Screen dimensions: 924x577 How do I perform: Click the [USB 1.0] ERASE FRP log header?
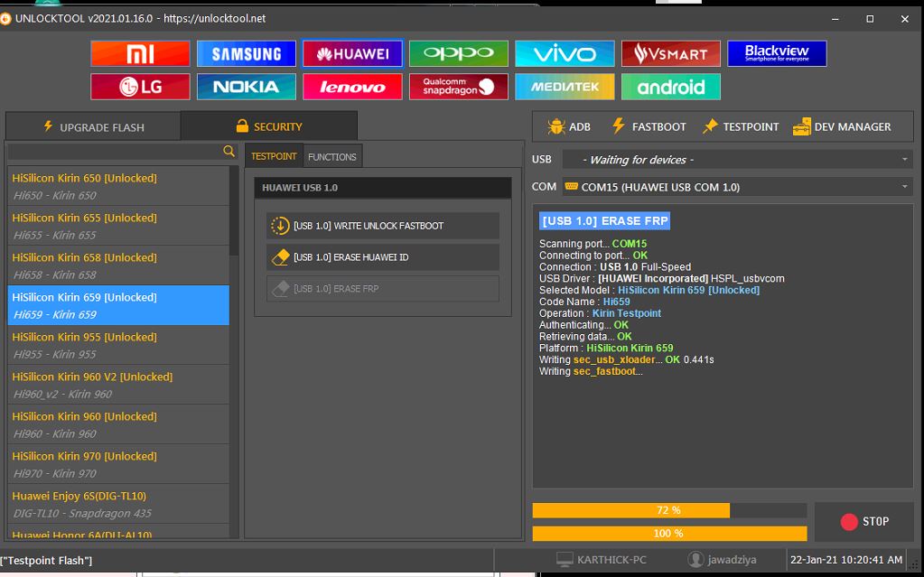pos(604,221)
